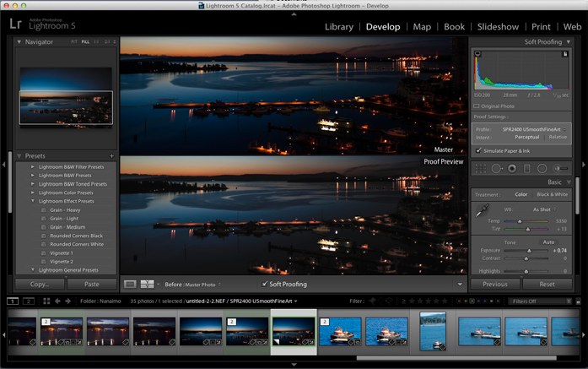This screenshot has width=588, height=369.
Task: Pick the White Balance eyedropper tool
Action: click(482, 210)
